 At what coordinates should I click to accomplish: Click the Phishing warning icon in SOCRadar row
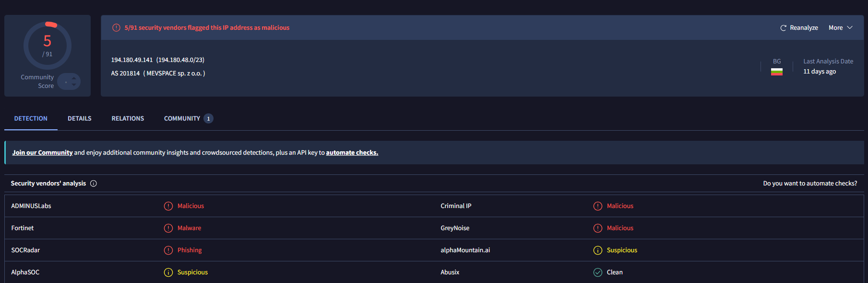168,250
